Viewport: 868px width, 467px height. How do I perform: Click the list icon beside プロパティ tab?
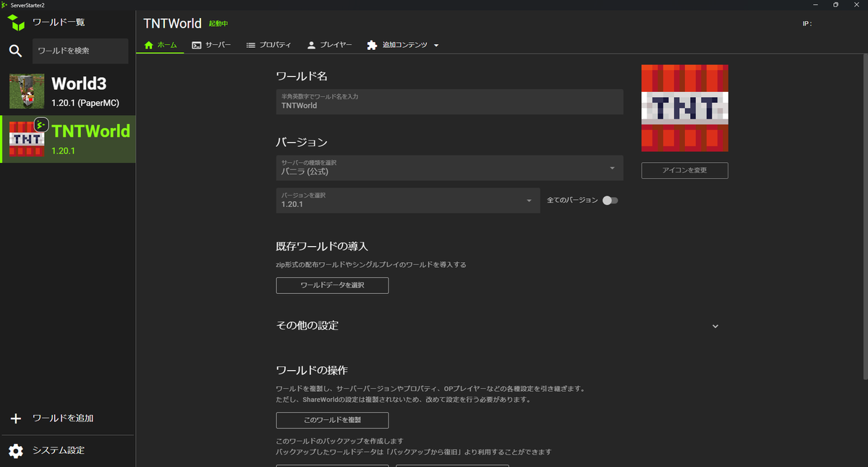coord(251,45)
